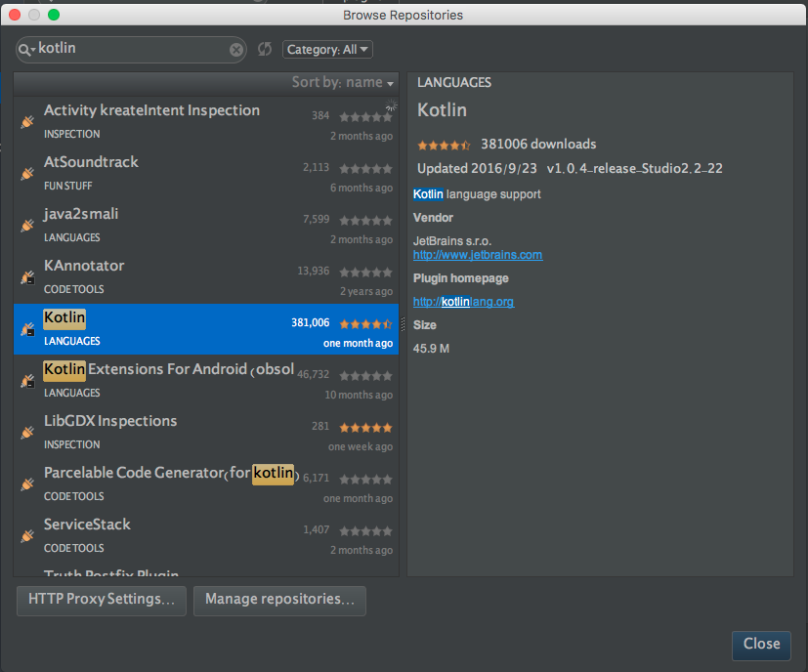Click the '381006 downloads' text in details
The image size is (808, 672).
click(538, 145)
